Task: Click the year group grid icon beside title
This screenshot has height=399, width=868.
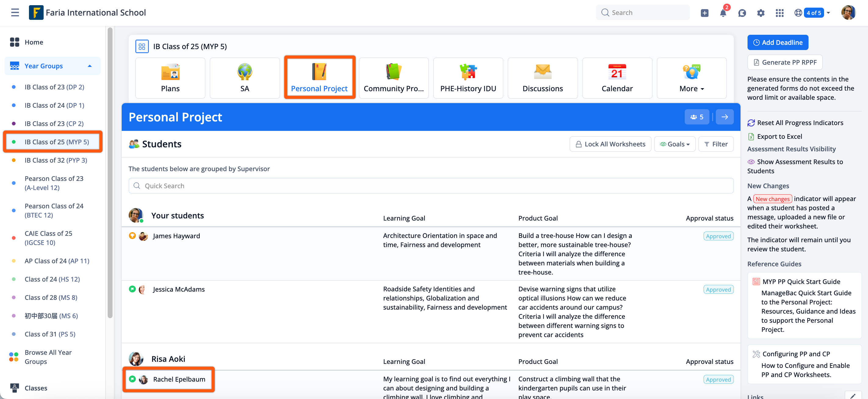Action: [142, 46]
